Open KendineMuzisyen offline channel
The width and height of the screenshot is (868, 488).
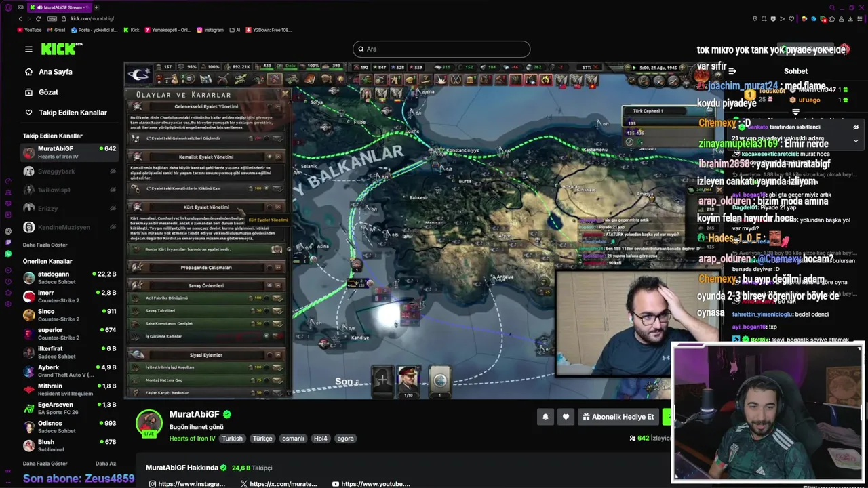tap(69, 227)
